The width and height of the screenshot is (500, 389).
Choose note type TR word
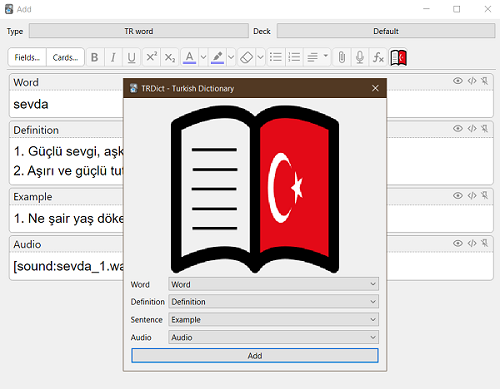(139, 31)
